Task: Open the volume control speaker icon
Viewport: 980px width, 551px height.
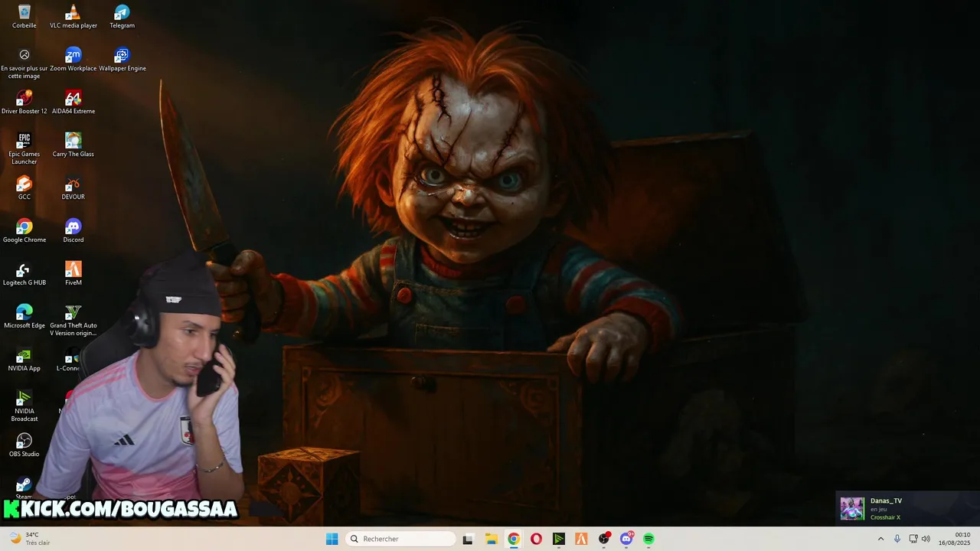Action: tap(926, 539)
